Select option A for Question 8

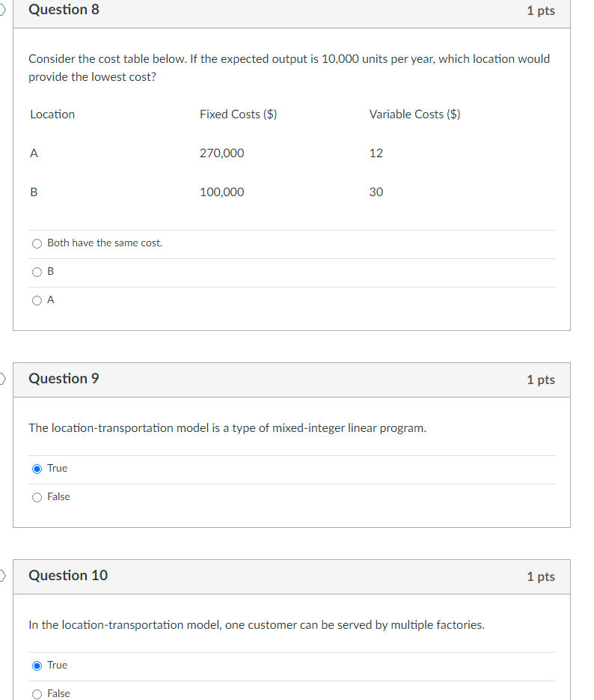pyautogui.click(x=37, y=299)
